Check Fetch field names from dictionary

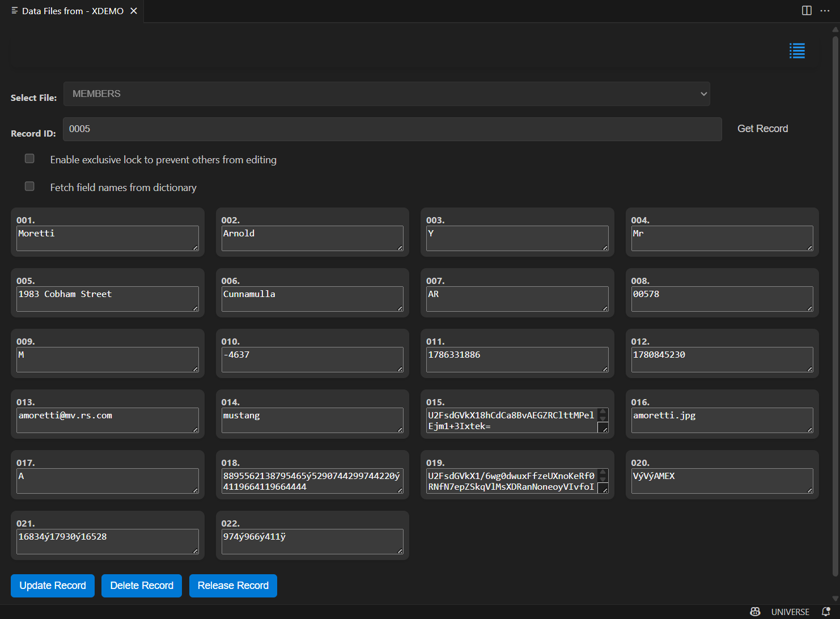click(x=29, y=186)
